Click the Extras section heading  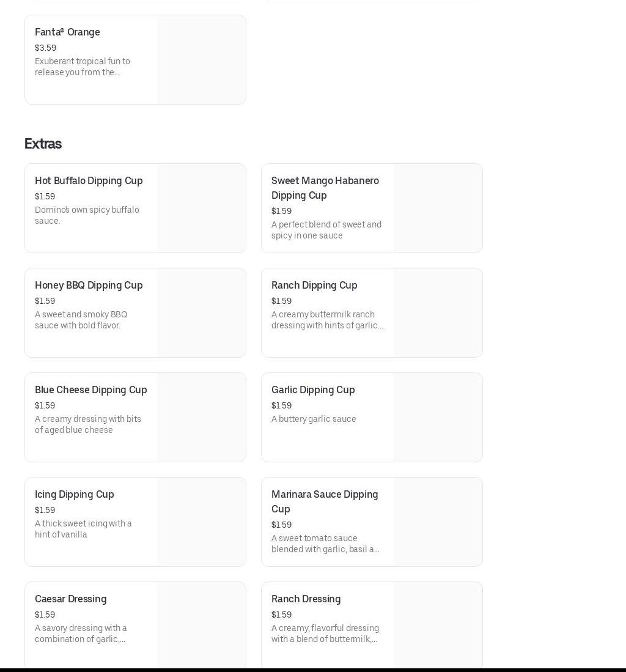[x=43, y=144]
